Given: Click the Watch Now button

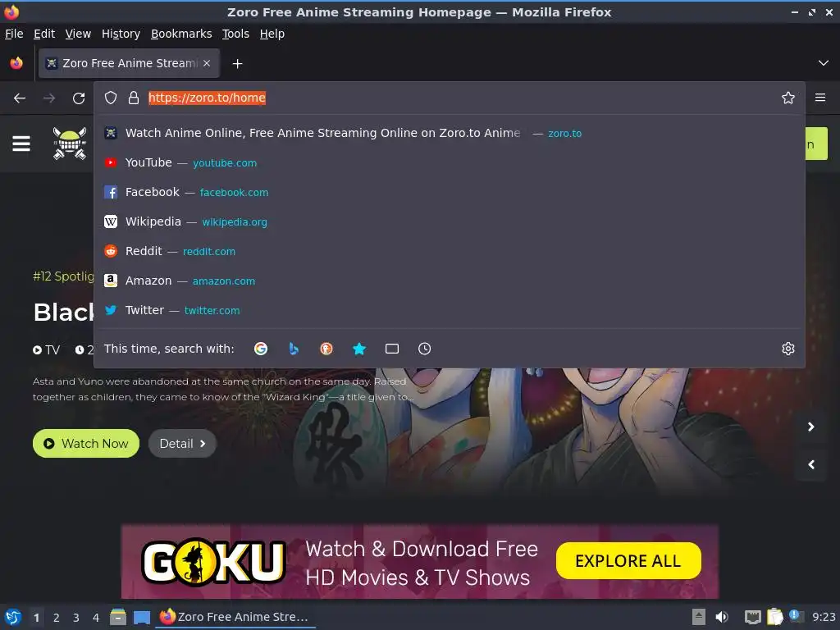Looking at the screenshot, I should coord(85,444).
